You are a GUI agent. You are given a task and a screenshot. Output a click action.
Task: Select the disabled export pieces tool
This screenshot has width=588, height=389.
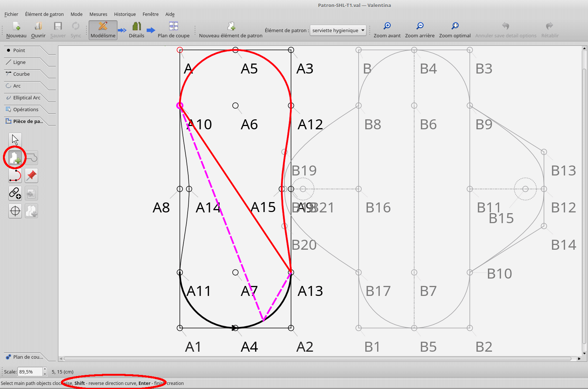click(x=31, y=193)
